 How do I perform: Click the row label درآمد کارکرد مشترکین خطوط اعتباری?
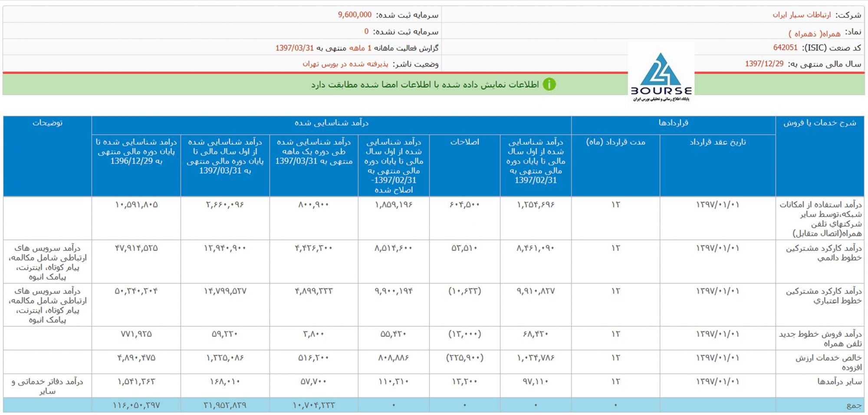tap(824, 296)
